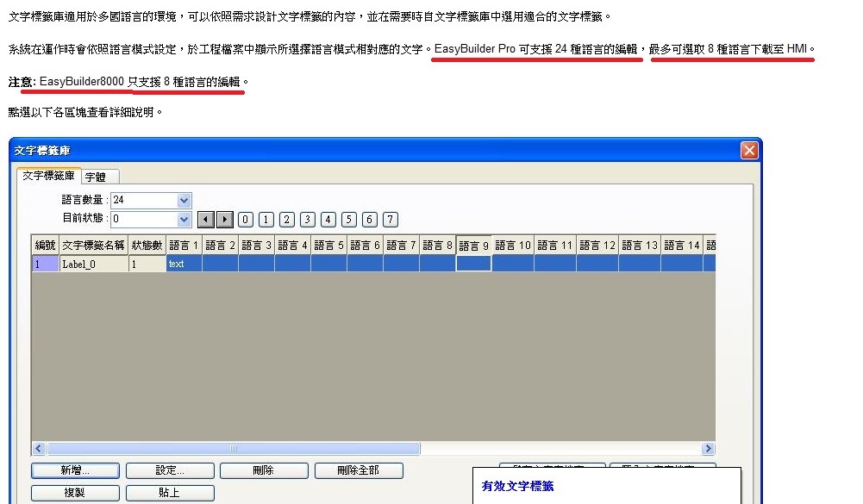This screenshot has height=504, width=863.
Task: Click the previous state arrow button
Action: coord(206,220)
